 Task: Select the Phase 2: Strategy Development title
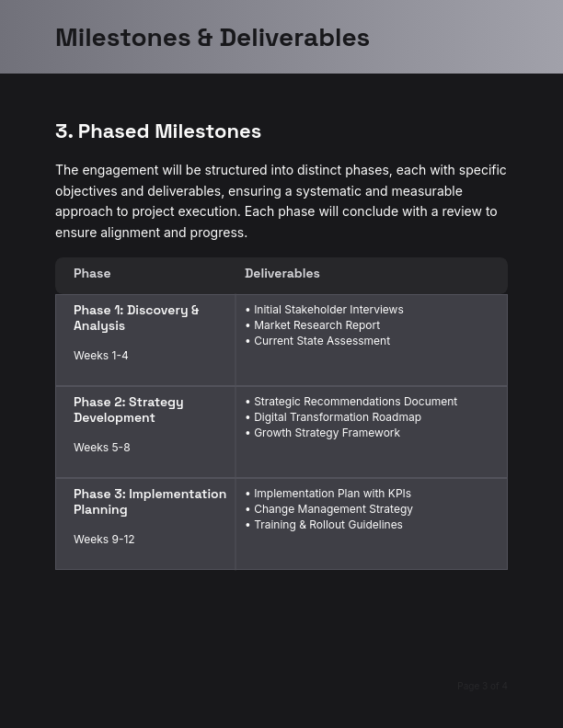point(129,410)
